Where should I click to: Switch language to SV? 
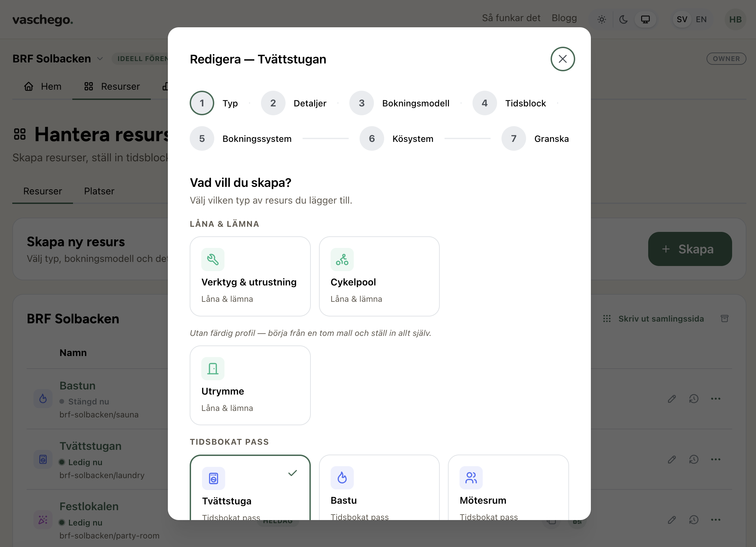[682, 19]
